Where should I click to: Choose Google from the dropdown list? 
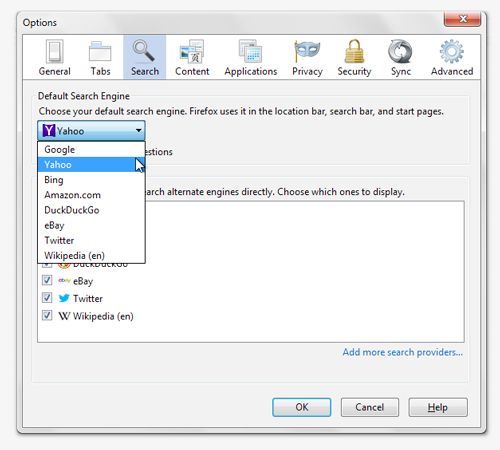91,149
